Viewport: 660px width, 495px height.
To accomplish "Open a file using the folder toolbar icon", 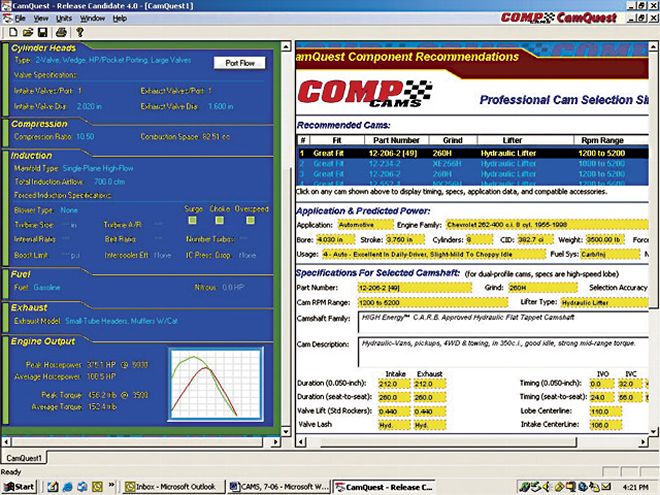I will point(28,32).
